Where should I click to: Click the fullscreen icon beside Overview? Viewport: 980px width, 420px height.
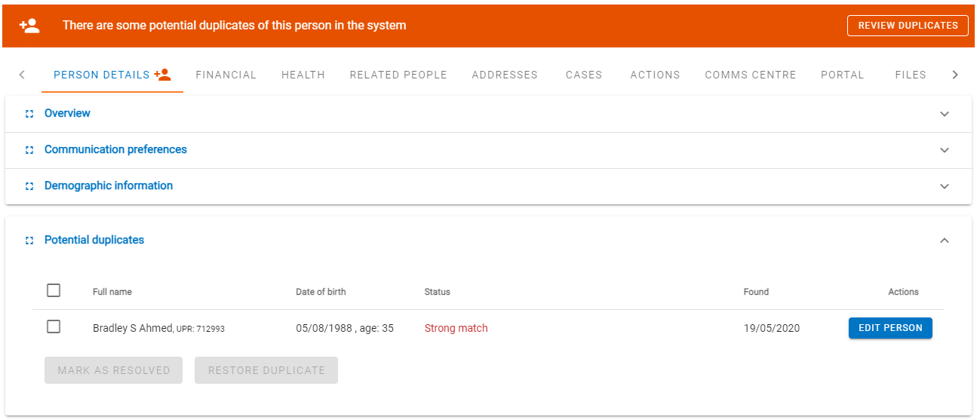(29, 114)
